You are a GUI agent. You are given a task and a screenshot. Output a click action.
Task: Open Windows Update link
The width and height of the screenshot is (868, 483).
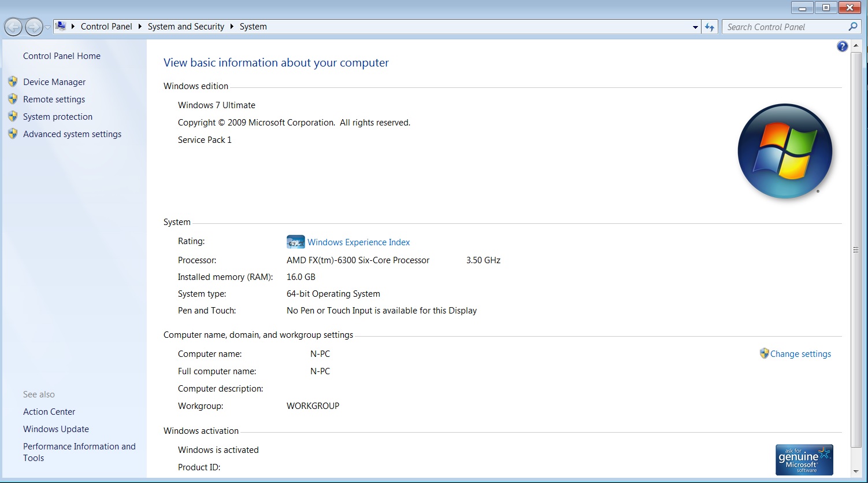[56, 429]
